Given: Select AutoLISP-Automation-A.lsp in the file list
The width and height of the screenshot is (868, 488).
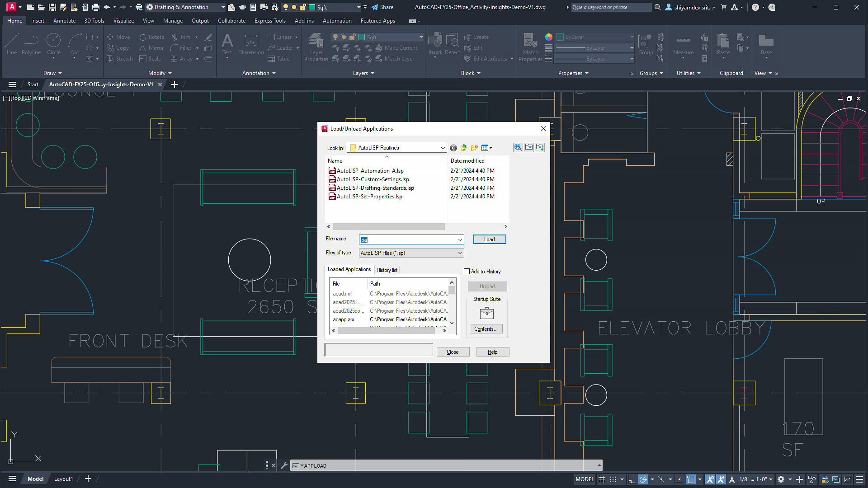Looking at the screenshot, I should pyautogui.click(x=370, y=170).
